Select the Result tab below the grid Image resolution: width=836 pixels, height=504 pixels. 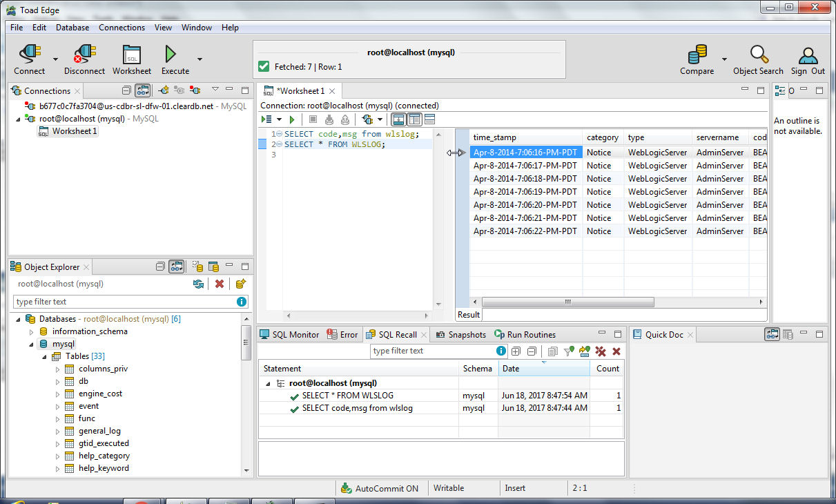tap(469, 314)
